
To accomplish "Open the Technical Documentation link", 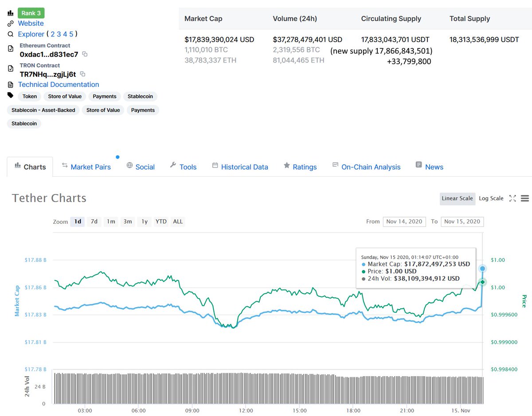I will tap(59, 85).
